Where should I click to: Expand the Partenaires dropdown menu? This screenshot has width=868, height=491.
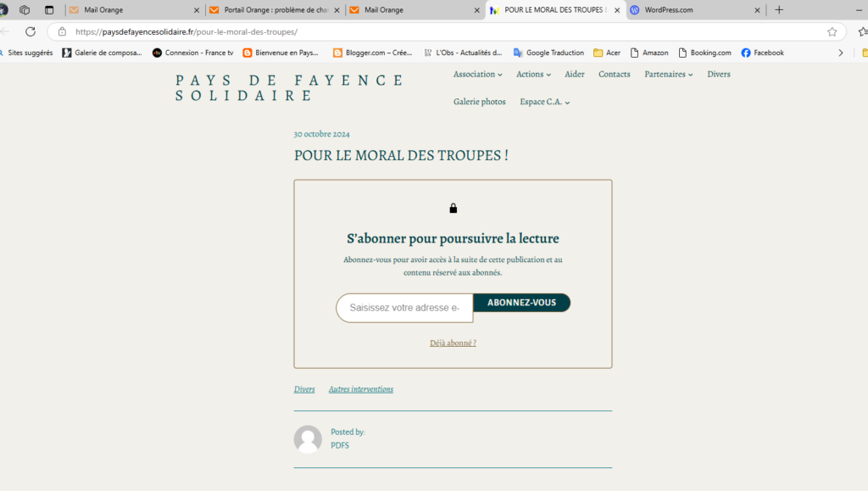(668, 75)
